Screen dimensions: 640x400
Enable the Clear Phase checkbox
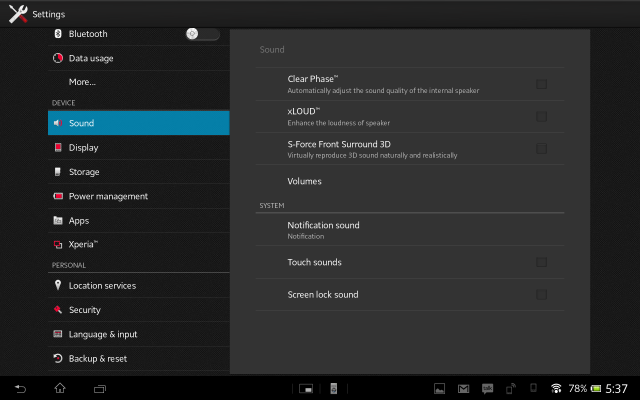(x=541, y=84)
